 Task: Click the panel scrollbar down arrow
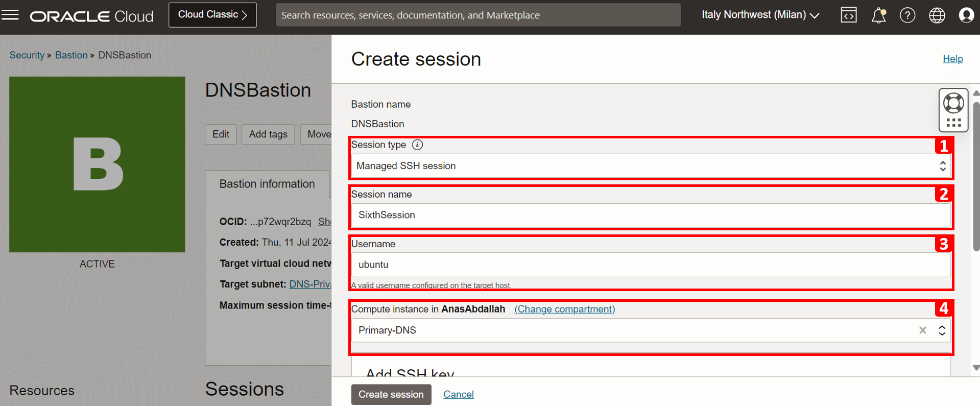click(976, 368)
